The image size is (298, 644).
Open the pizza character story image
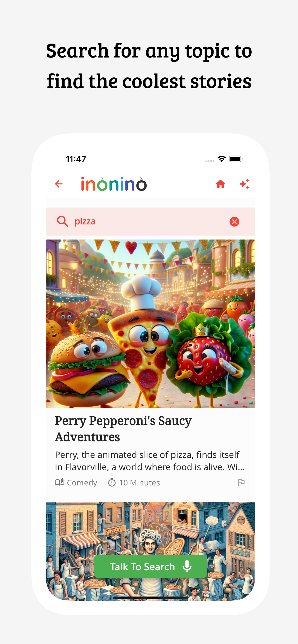point(150,324)
